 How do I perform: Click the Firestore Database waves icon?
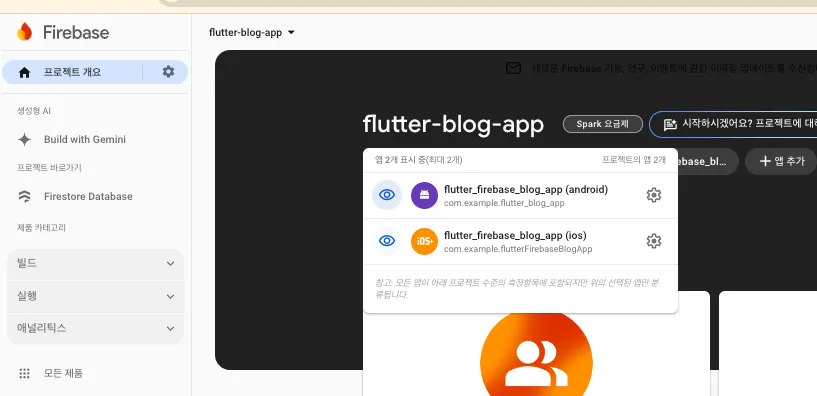click(24, 196)
